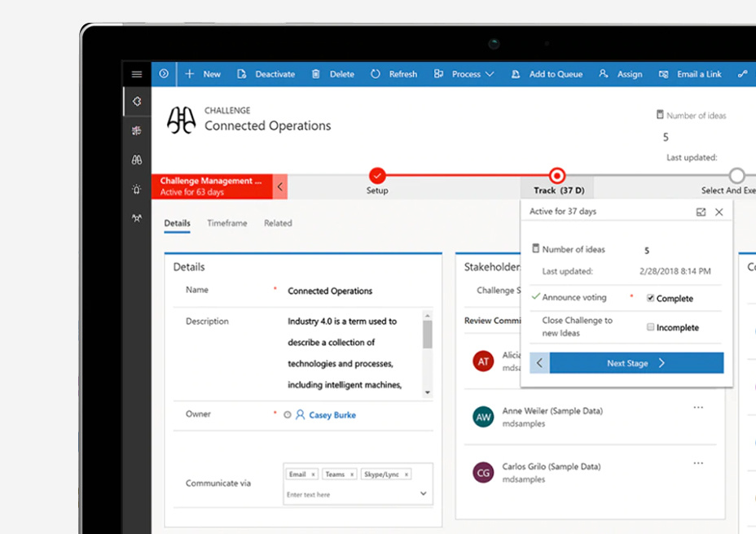Open the Casey Burke owner link
Screen dimensions: 756x534
tap(332, 415)
